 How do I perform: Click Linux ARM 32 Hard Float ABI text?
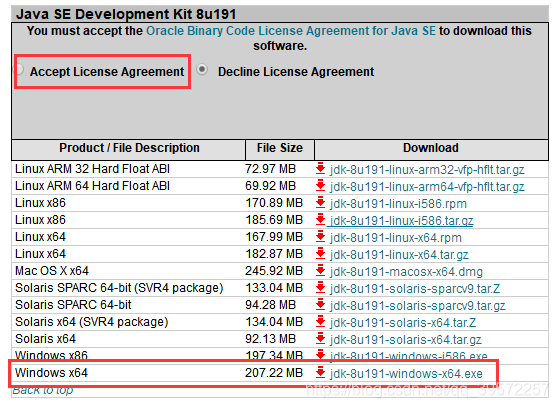[92, 169]
